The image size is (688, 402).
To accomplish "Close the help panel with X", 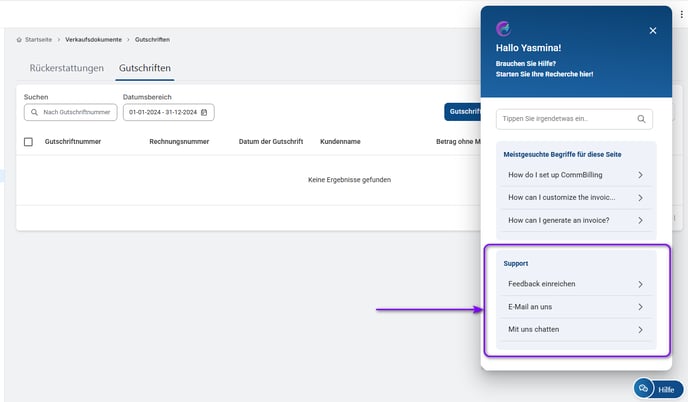I will pyautogui.click(x=653, y=31).
